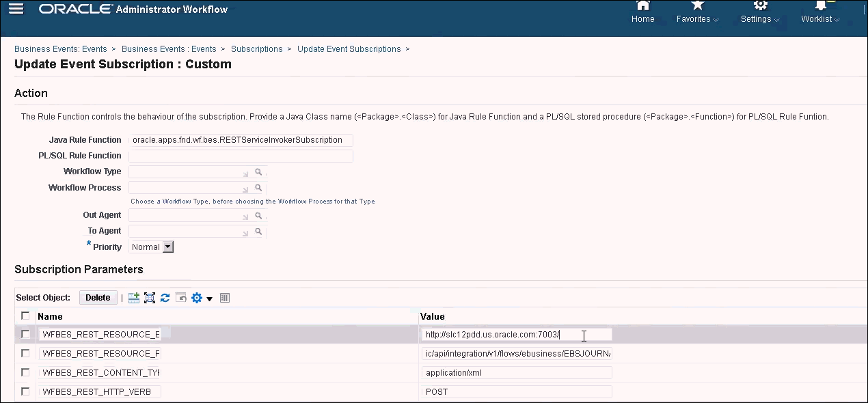
Task: Check the WFBES_REST_RESOURCE_E row checkbox
Action: coord(25,334)
